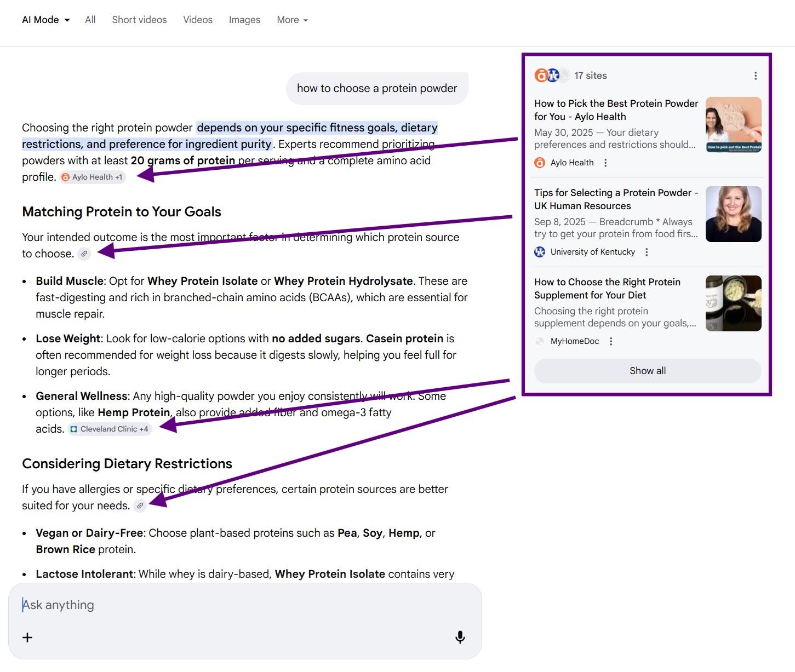795x672 pixels.
Task: Expand the Aylo Health +1 source chip
Action: point(93,177)
